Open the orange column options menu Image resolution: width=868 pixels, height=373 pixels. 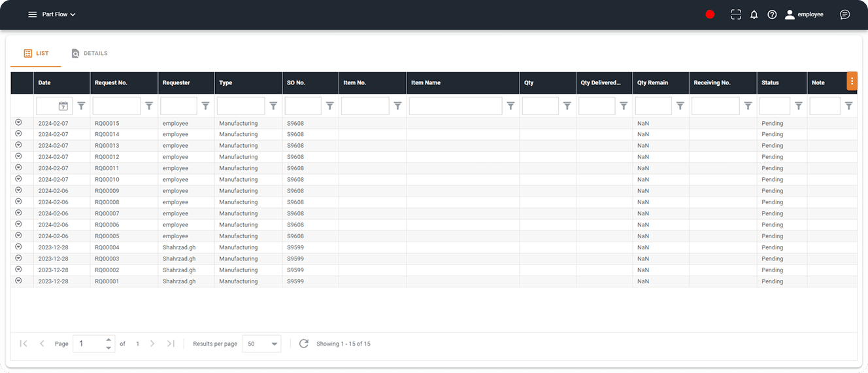852,80
